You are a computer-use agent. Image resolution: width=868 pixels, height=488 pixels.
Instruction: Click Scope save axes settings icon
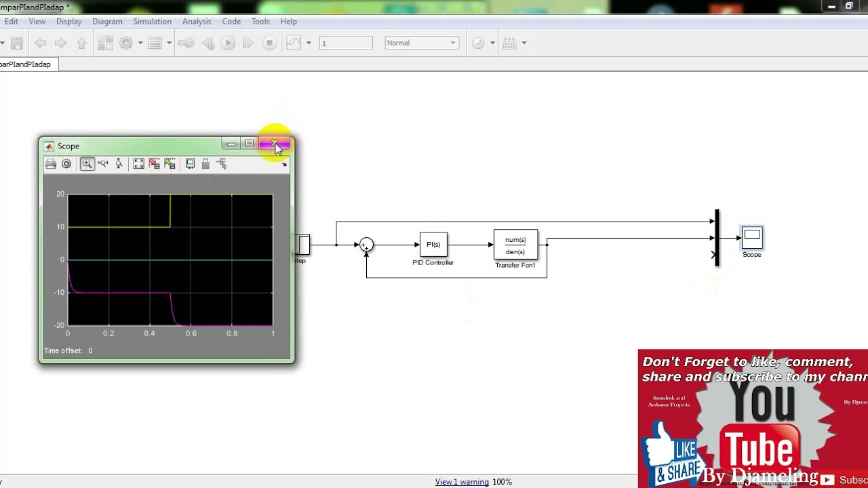pos(155,163)
